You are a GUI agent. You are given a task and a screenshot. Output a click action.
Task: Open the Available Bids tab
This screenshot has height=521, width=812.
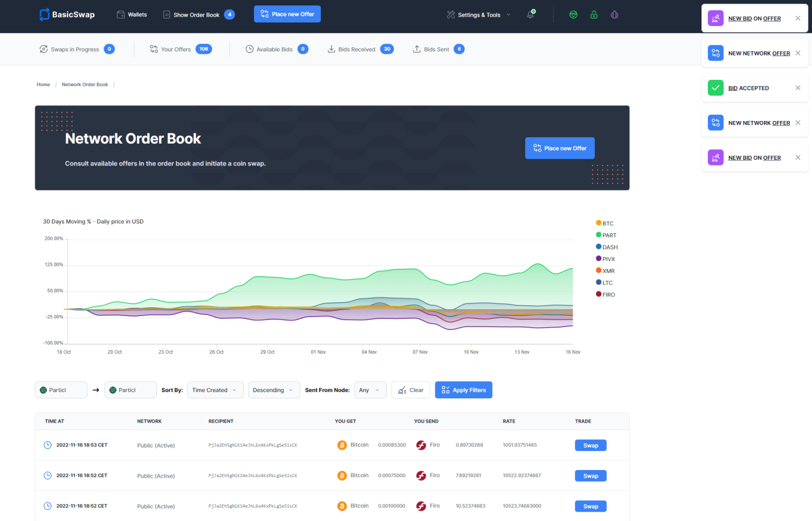[x=276, y=49]
